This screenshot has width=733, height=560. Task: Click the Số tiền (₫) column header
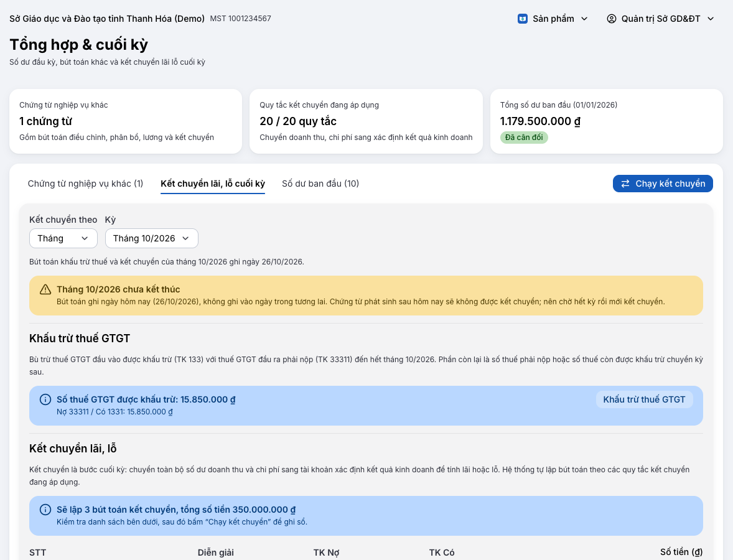(x=681, y=553)
